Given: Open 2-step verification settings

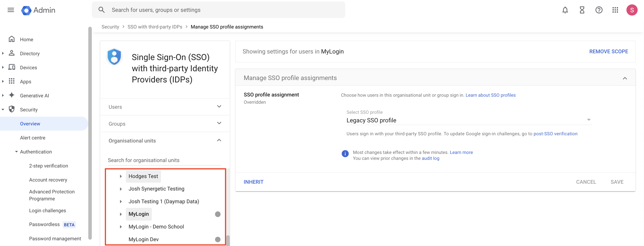Looking at the screenshot, I should tap(49, 166).
